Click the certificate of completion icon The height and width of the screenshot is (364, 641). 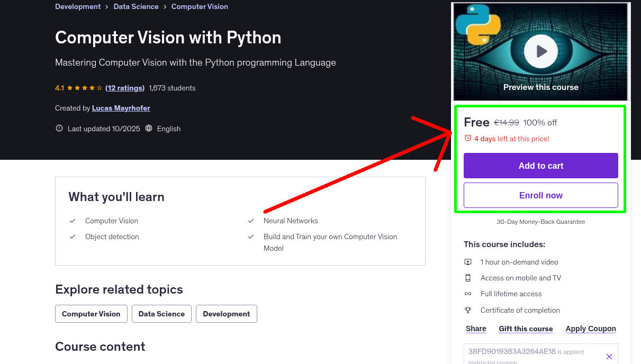(x=468, y=310)
